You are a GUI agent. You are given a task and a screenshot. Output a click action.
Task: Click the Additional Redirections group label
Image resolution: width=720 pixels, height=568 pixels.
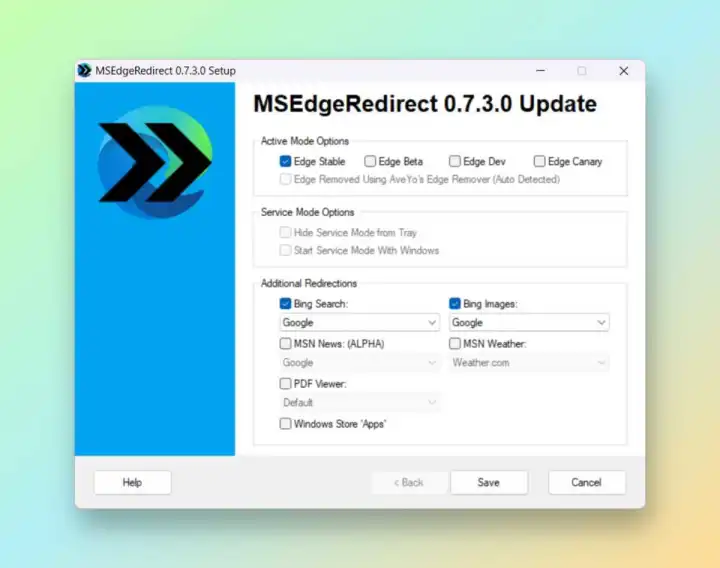(309, 283)
